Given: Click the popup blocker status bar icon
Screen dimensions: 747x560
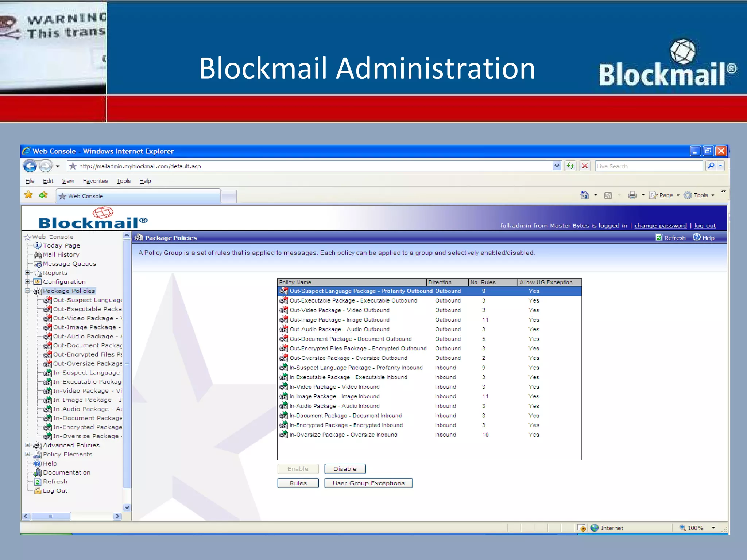Looking at the screenshot, I should coord(581,528).
